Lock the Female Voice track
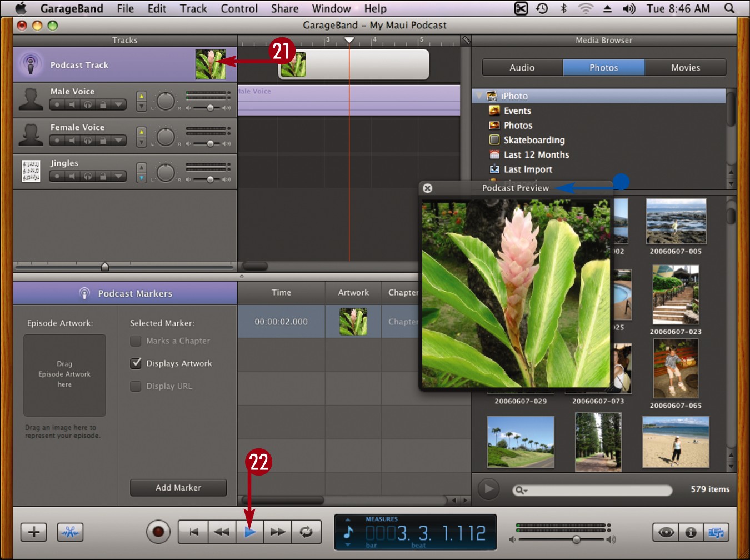The height and width of the screenshot is (560, 750). tap(103, 141)
